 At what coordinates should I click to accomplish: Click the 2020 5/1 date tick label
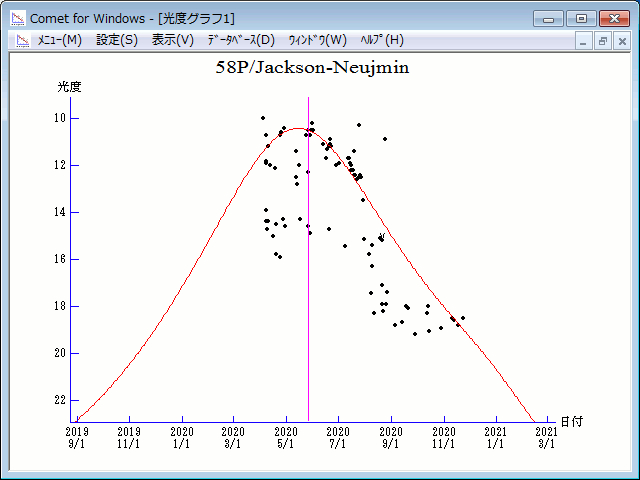coord(286,437)
